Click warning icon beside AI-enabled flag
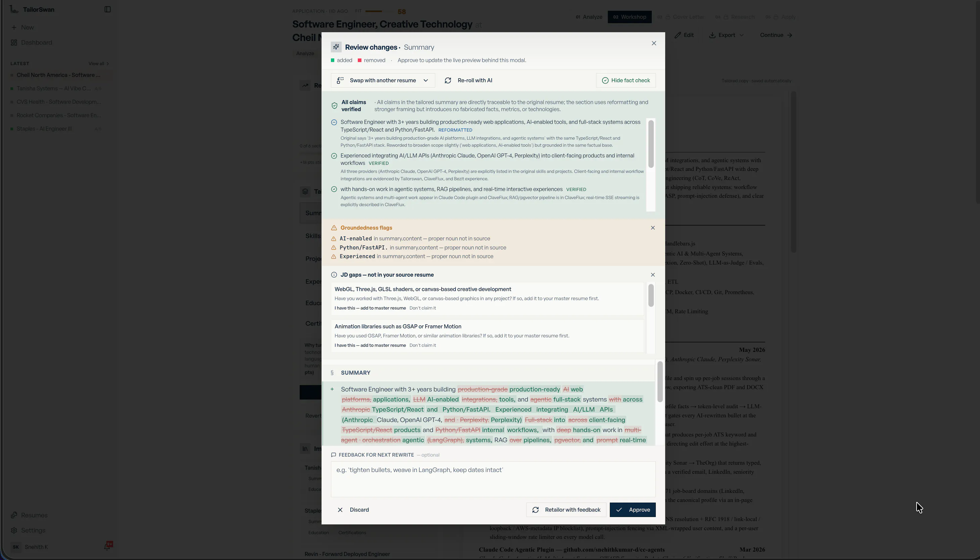 click(x=334, y=239)
